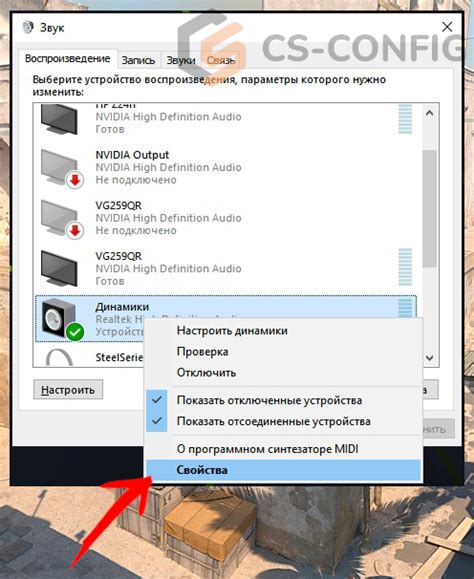Close the Звук dialog window
The image size is (474, 579).
coord(447,27)
